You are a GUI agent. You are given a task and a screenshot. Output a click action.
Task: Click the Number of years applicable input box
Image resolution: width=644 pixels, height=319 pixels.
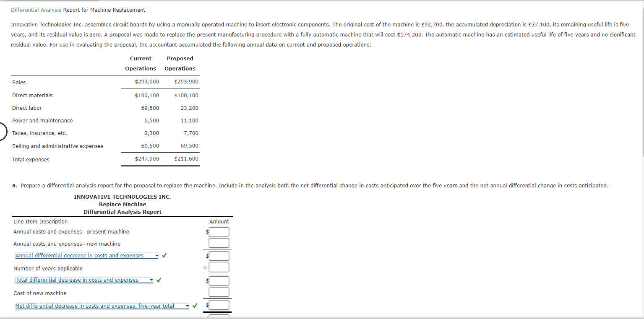[219, 267]
